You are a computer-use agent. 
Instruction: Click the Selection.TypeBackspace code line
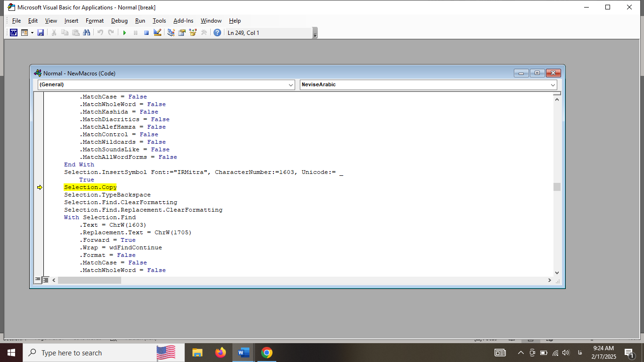pos(107,195)
